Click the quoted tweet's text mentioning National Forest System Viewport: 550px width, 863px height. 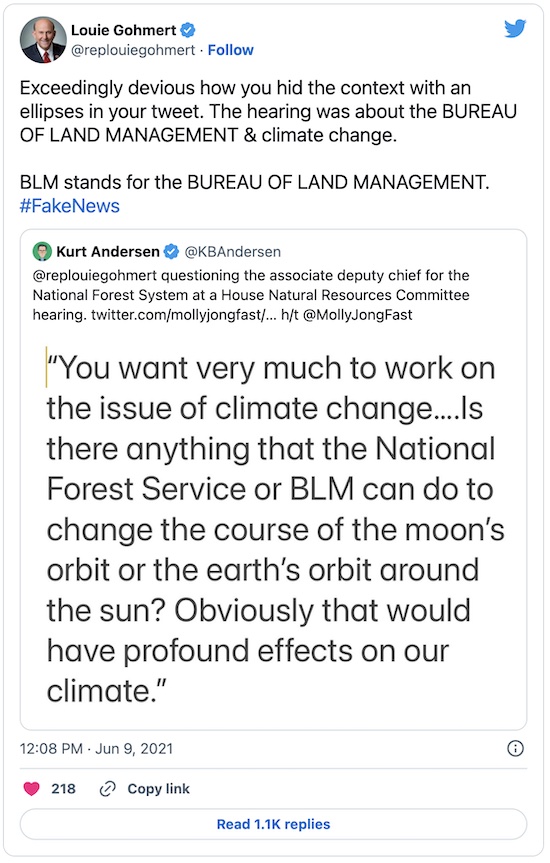click(251, 295)
